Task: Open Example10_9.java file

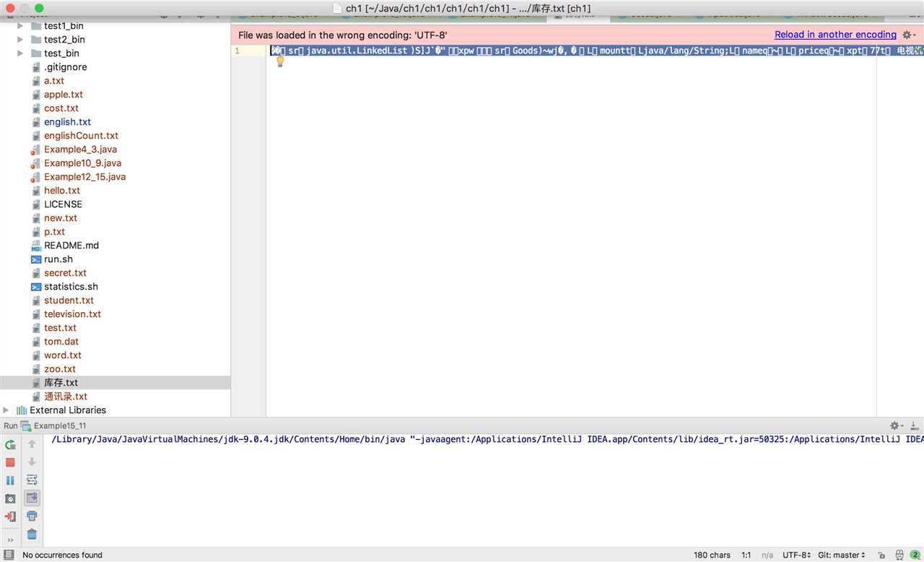Action: point(82,163)
